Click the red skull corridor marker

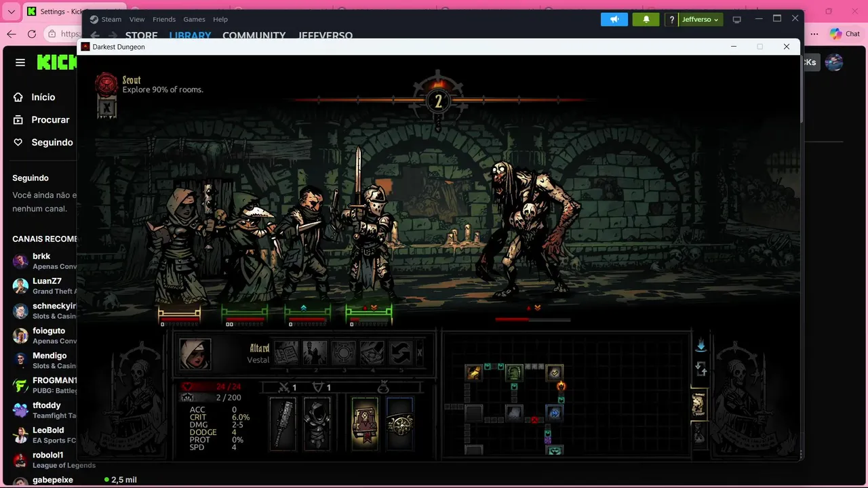[x=536, y=420]
